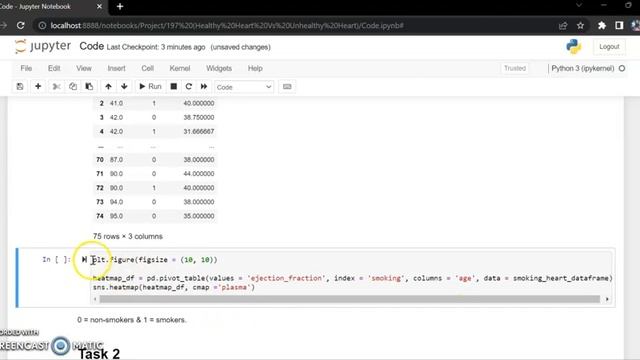Click the plt.figure code line
The image size is (640, 360).
pos(155,260)
